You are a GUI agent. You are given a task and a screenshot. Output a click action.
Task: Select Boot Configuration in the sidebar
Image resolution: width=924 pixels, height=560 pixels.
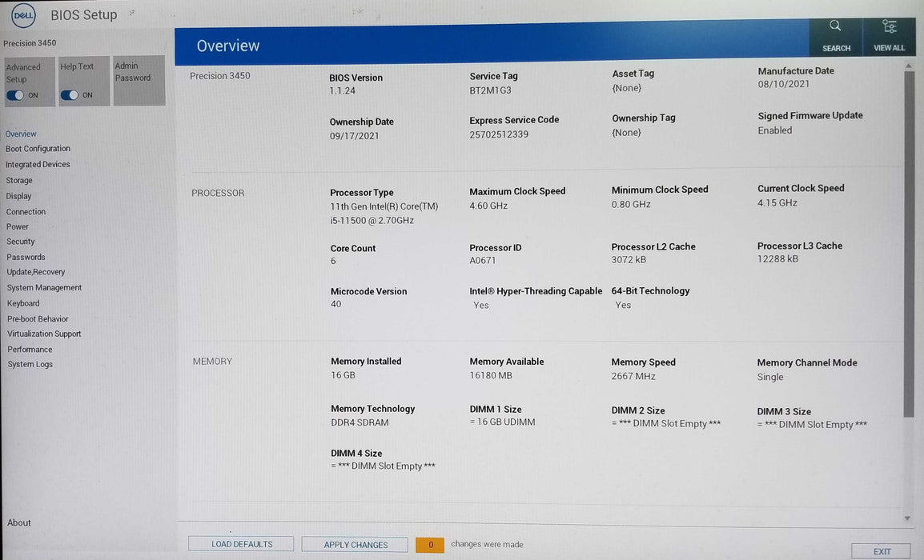(x=38, y=148)
